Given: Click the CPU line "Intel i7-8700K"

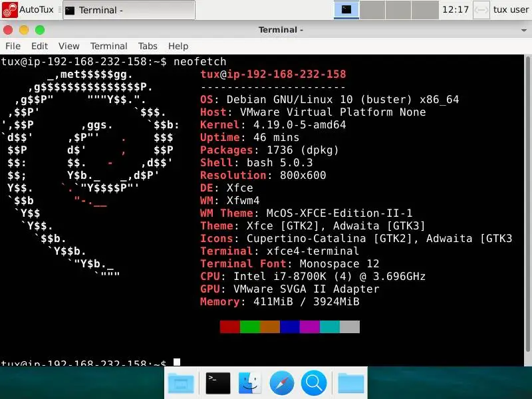Looking at the screenshot, I should pos(279,277).
